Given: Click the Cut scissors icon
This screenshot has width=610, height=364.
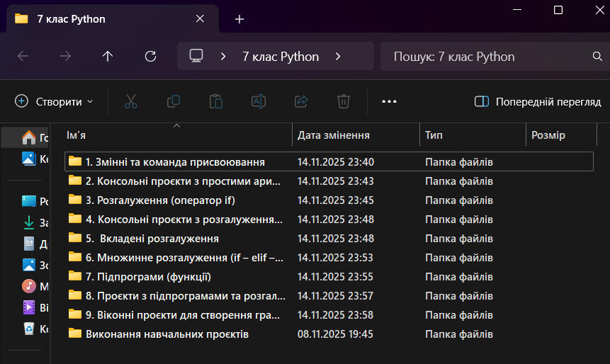Looking at the screenshot, I should 130,101.
